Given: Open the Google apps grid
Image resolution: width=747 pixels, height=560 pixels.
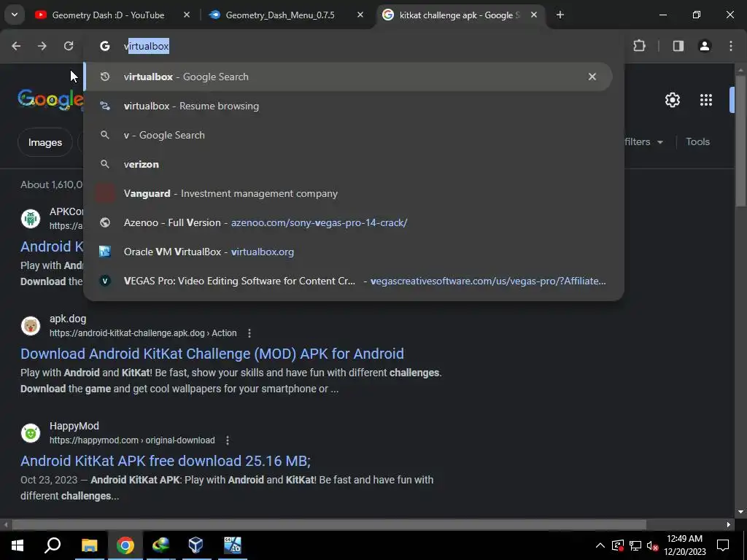Looking at the screenshot, I should [706, 100].
